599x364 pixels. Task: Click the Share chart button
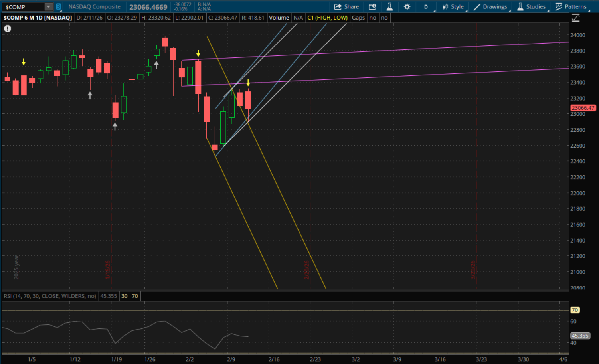346,7
